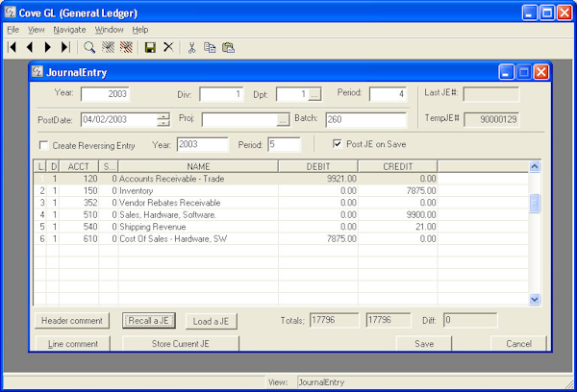Uncheck Post JE on Save
Viewport: 577px width, 392px height.
(x=337, y=144)
